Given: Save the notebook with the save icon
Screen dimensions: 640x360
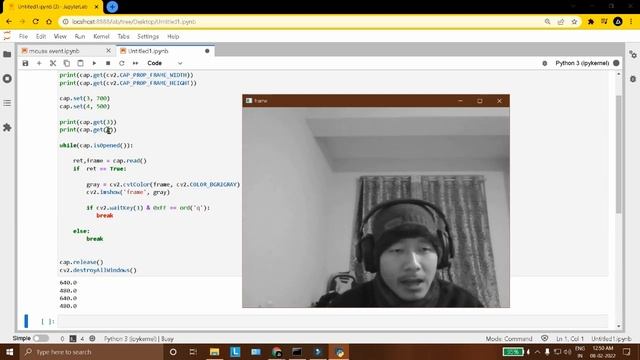Looking at the screenshot, I should [25, 63].
